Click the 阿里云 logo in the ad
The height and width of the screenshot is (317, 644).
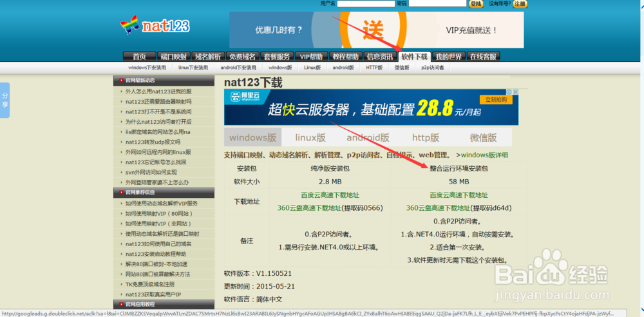click(x=245, y=97)
